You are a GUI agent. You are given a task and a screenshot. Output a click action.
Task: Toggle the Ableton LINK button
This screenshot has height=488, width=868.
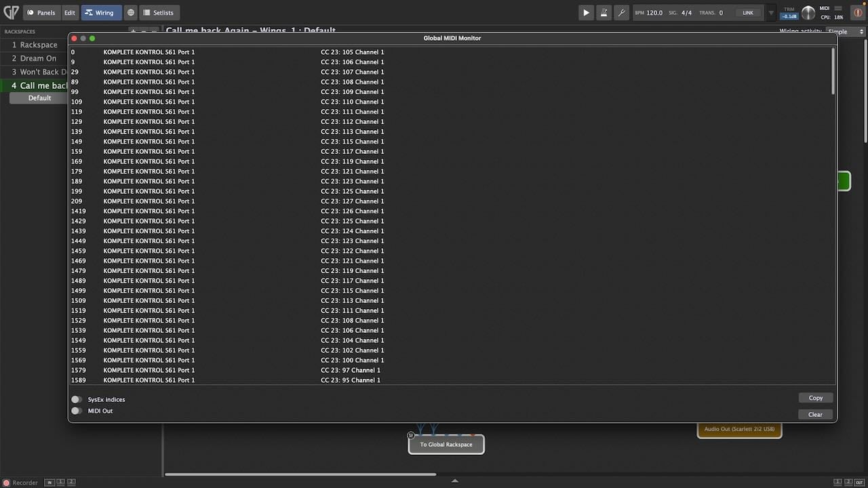[x=747, y=12]
